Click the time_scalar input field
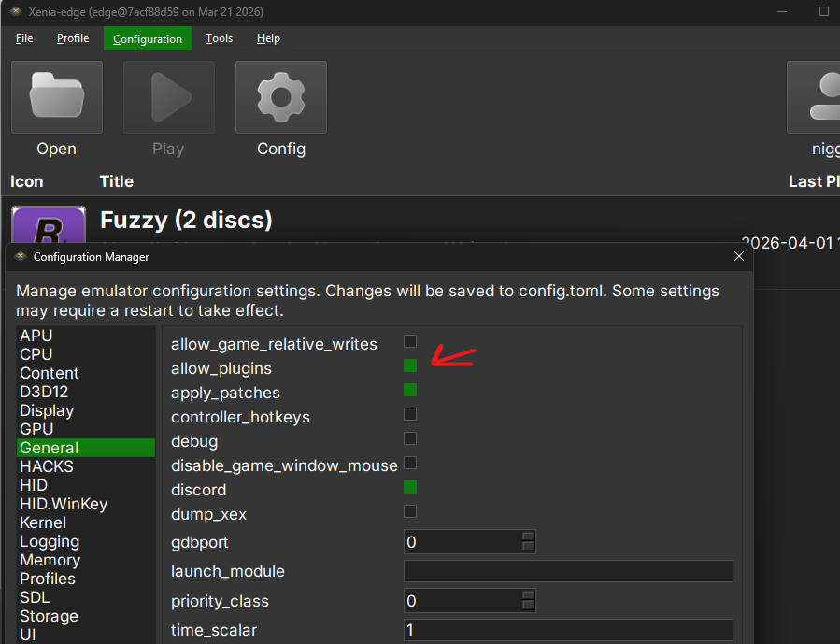840x644 pixels. 568,631
